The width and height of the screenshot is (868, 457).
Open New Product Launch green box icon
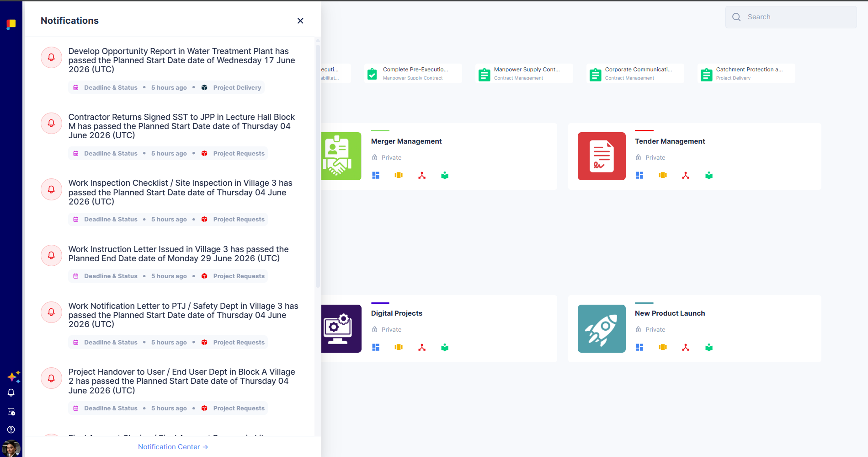click(x=709, y=347)
